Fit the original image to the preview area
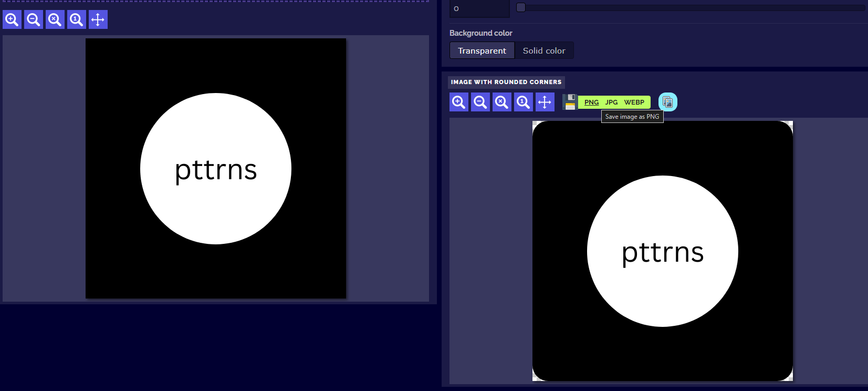The width and height of the screenshot is (868, 391). click(x=55, y=19)
